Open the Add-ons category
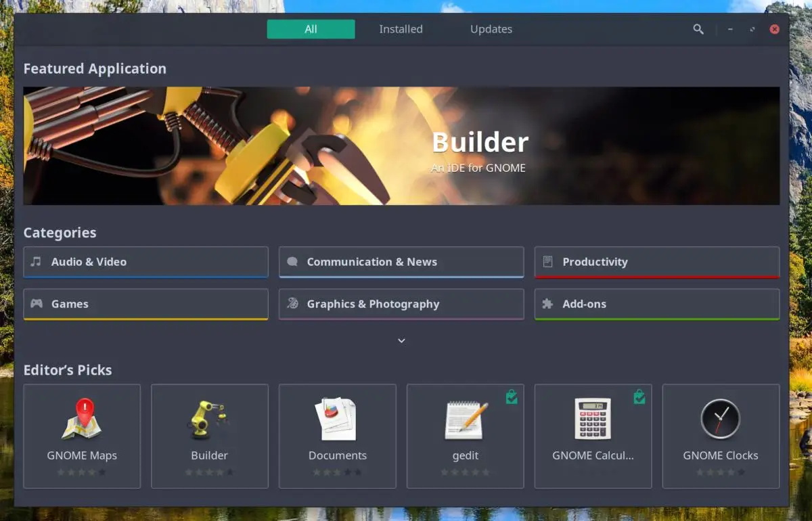Viewport: 812px width, 521px height. tap(656, 304)
